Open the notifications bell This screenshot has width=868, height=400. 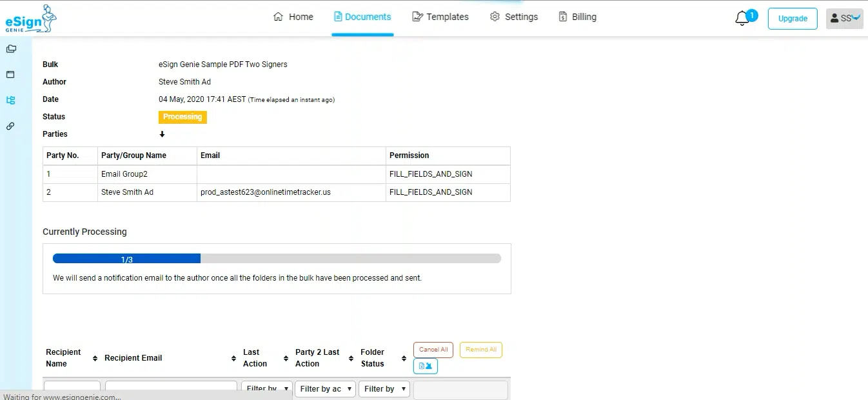tap(742, 19)
